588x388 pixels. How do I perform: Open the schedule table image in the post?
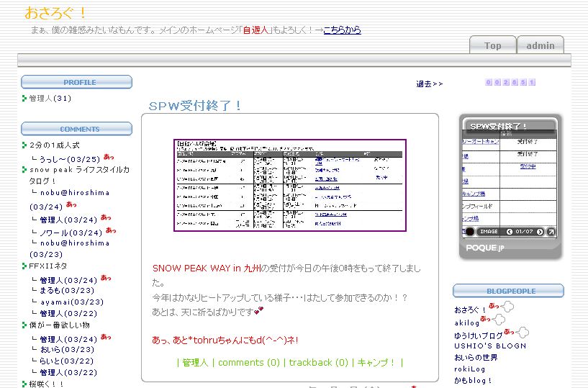click(x=290, y=186)
